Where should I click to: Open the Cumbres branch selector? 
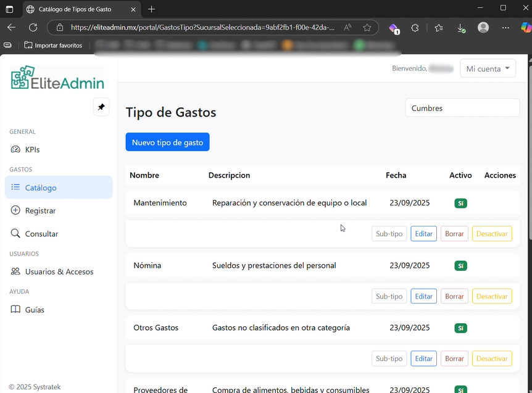[462, 108]
